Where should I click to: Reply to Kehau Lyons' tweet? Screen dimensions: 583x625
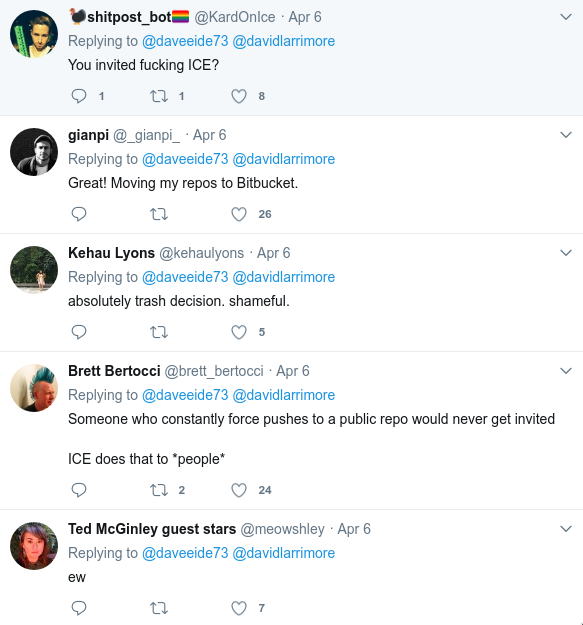coord(79,332)
